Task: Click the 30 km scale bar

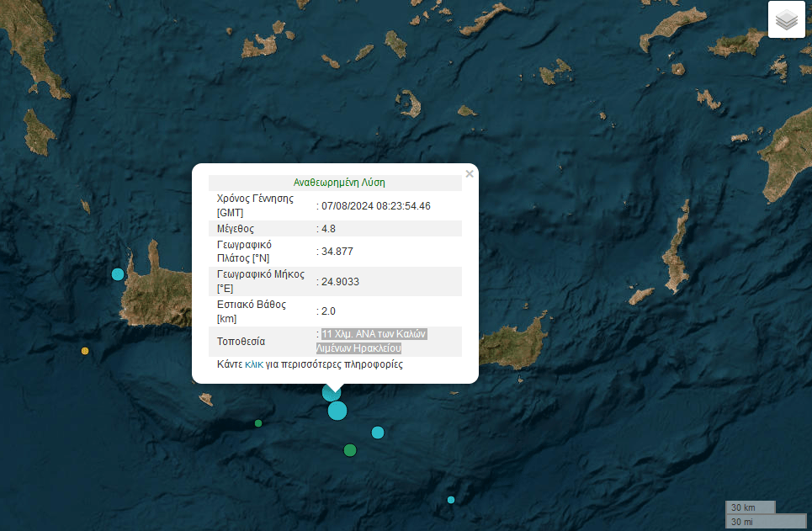Action: click(750, 507)
